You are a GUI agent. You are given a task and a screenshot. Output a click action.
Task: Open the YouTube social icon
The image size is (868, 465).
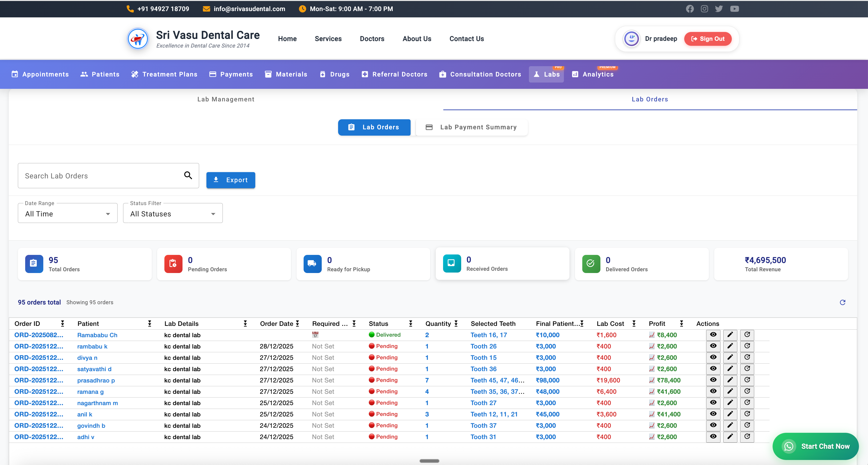(x=734, y=9)
